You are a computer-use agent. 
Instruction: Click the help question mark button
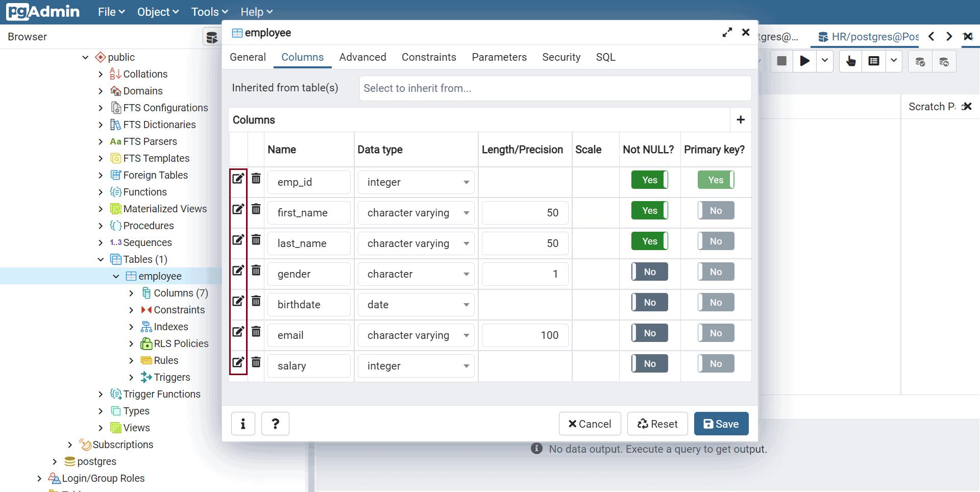(x=275, y=424)
